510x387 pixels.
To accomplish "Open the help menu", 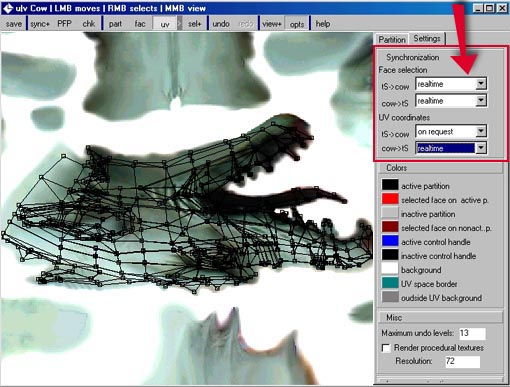I will click(323, 24).
